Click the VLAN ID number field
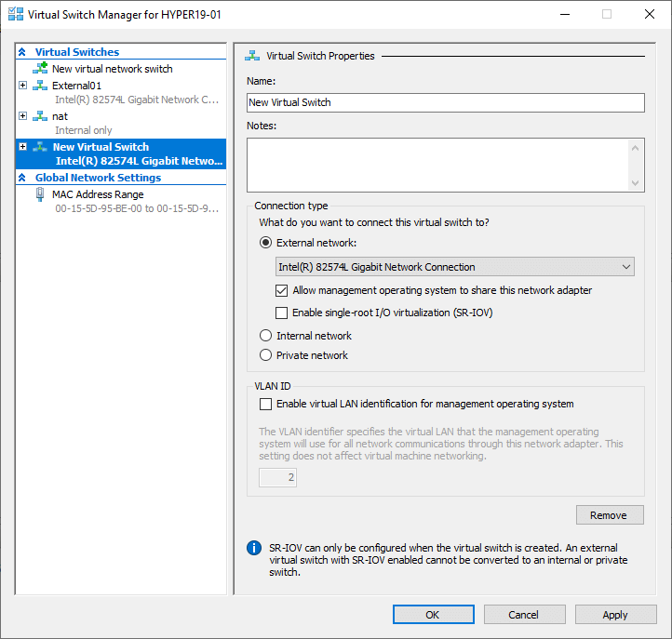Viewport: 672px width, 639px height. click(x=277, y=477)
